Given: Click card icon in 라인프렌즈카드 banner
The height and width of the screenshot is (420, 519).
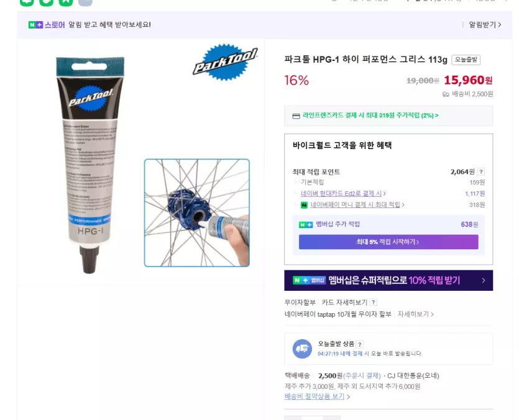Looking at the screenshot, I should [296, 116].
